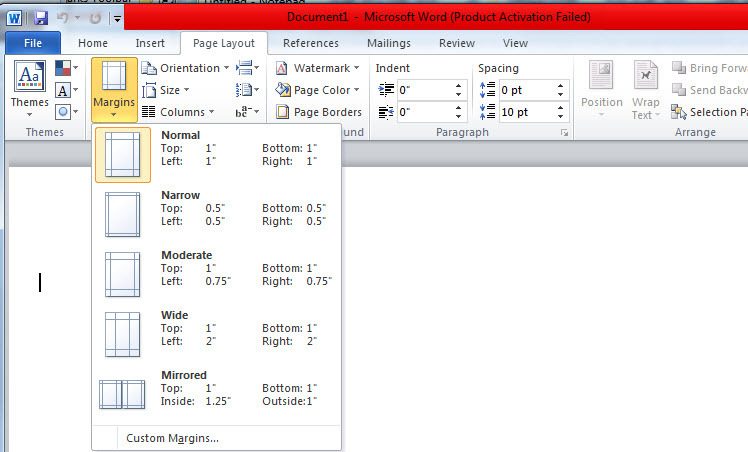Screen dimensions: 748x452
Task: Click the Send Backward icon
Action: pos(678,90)
